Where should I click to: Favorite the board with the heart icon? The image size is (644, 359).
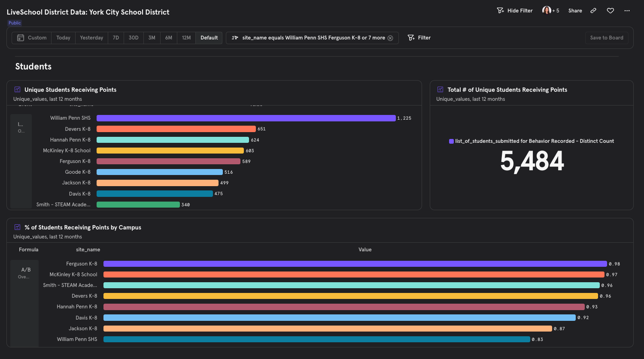coord(610,11)
